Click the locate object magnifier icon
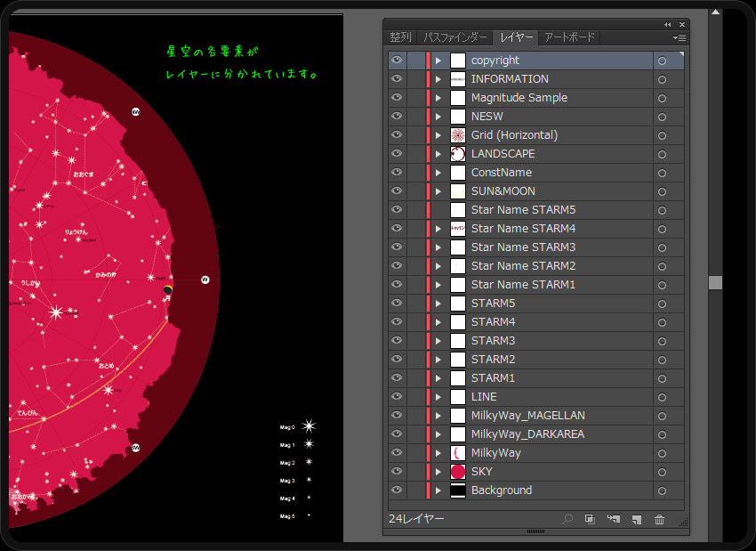This screenshot has width=756, height=551. (567, 519)
